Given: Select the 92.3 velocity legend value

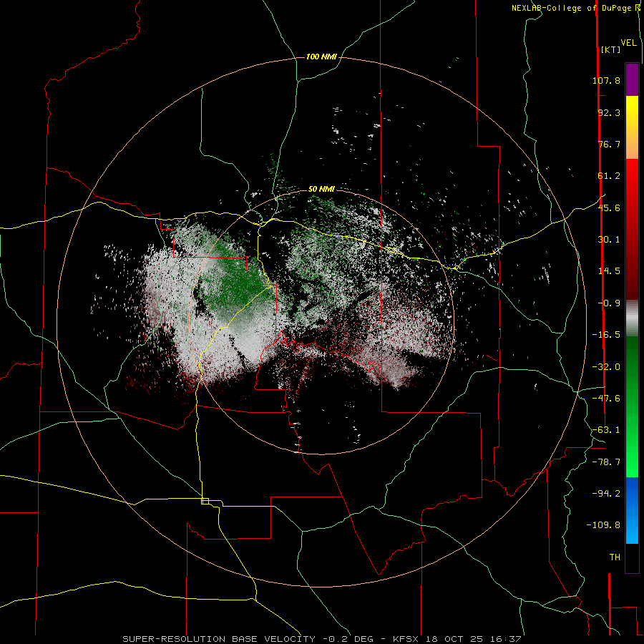Looking at the screenshot, I should coord(609,112).
